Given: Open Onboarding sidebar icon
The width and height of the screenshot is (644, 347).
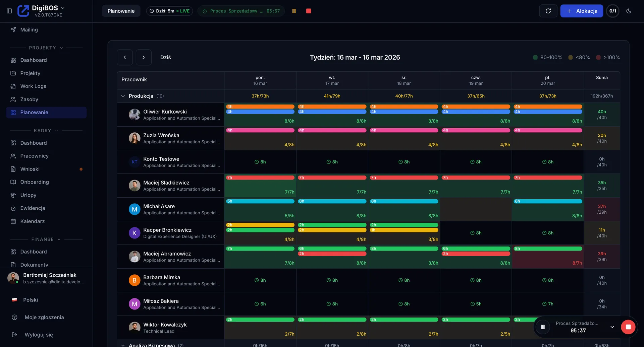Looking at the screenshot, I should (x=13, y=182).
